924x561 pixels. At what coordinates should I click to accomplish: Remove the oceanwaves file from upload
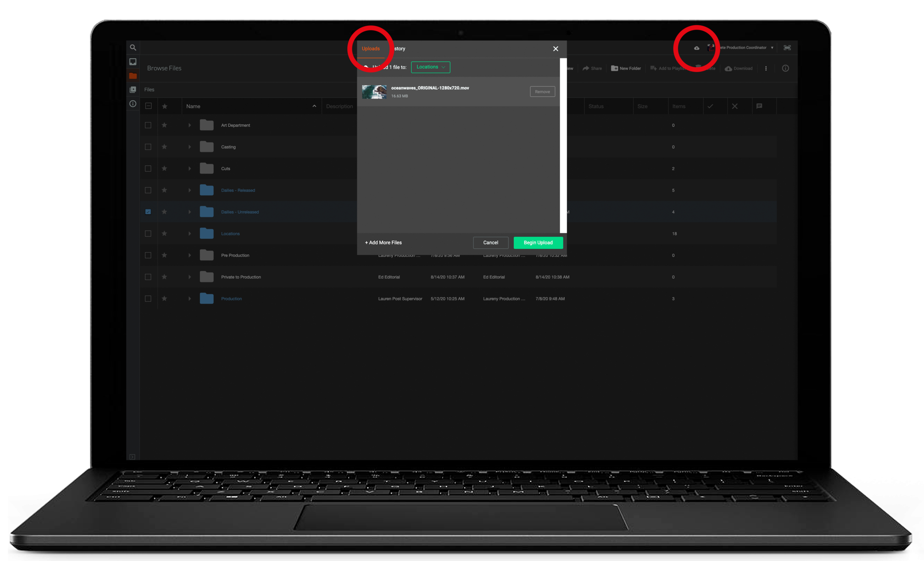(x=542, y=92)
